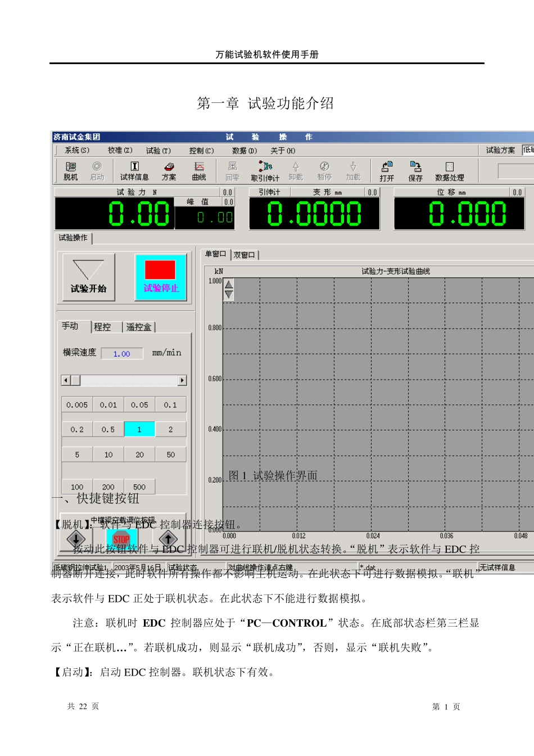
Task: Open 数据处理 data processing icon
Action: coord(450,172)
